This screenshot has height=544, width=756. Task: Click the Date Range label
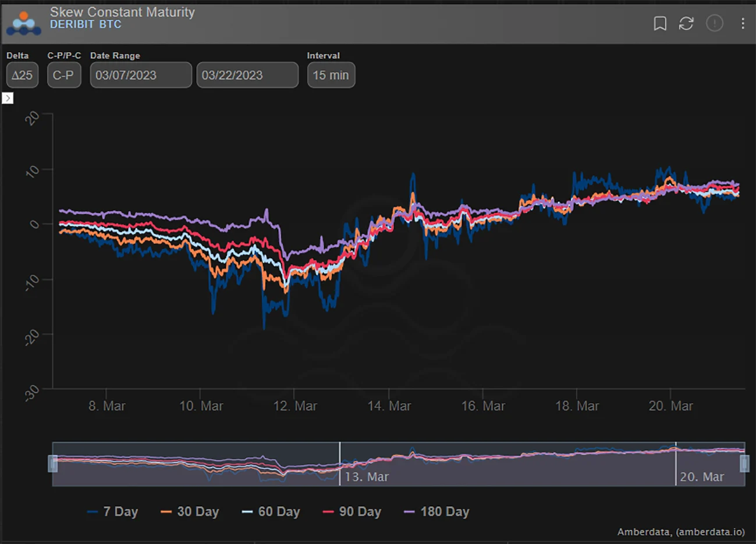(x=115, y=56)
